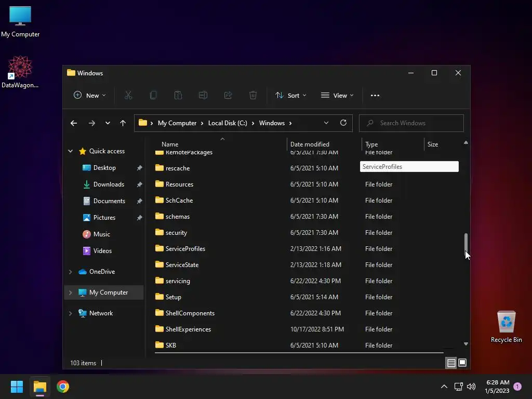The image size is (532, 399).
Task: Expand the OneDrive tree node
Action: click(70, 272)
